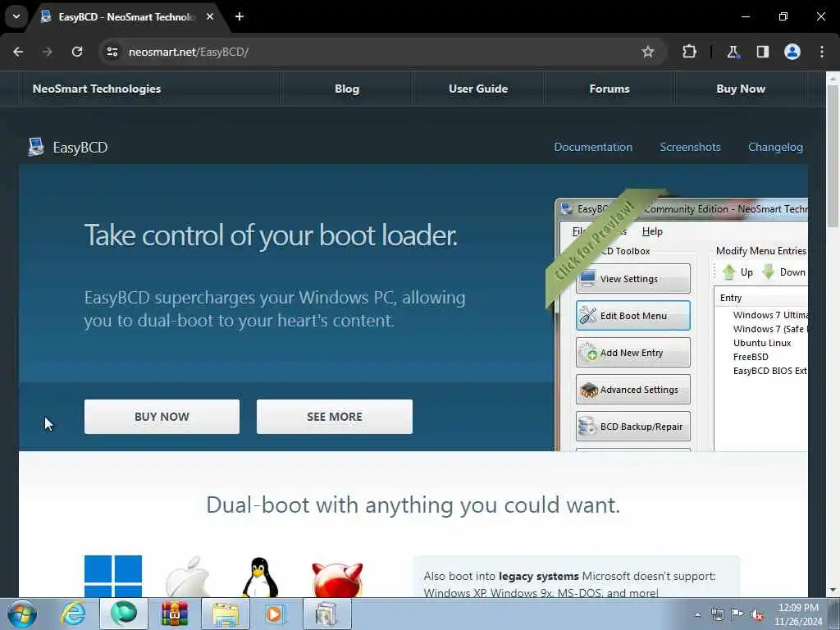This screenshot has height=630, width=840.
Task: Open the Buy Now navigation item
Action: (741, 89)
